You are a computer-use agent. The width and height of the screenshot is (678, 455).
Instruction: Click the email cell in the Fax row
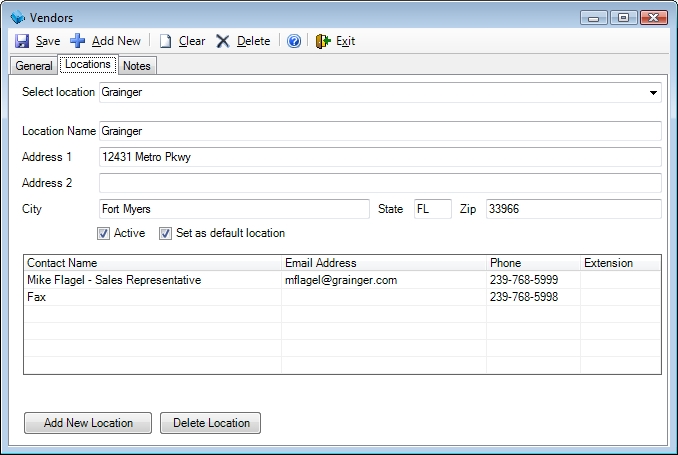pyautogui.click(x=384, y=297)
